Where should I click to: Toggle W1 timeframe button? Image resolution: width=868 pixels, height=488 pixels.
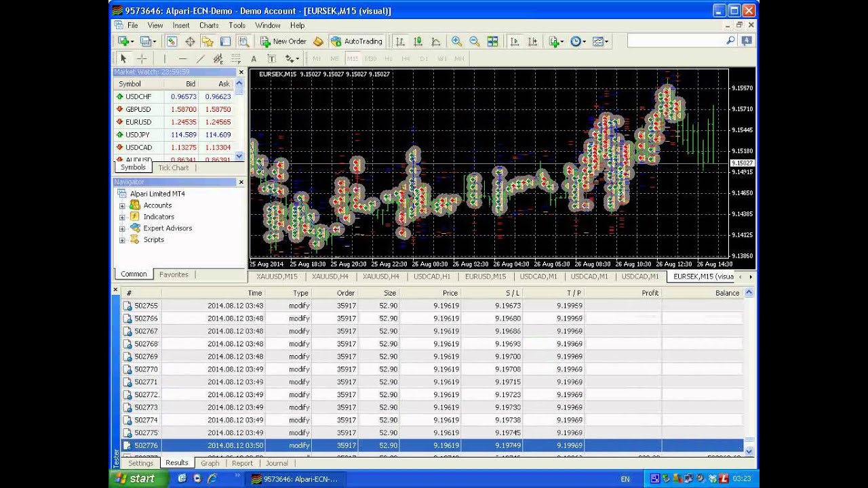441,59
